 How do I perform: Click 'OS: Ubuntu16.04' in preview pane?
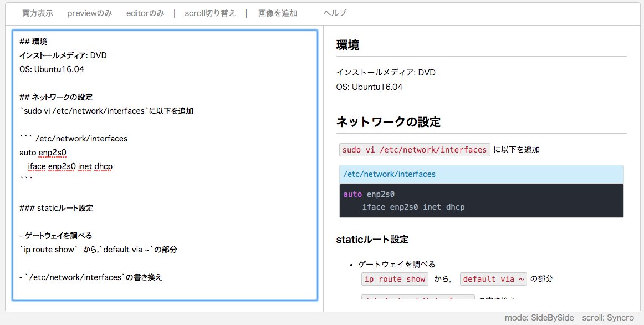tap(369, 87)
